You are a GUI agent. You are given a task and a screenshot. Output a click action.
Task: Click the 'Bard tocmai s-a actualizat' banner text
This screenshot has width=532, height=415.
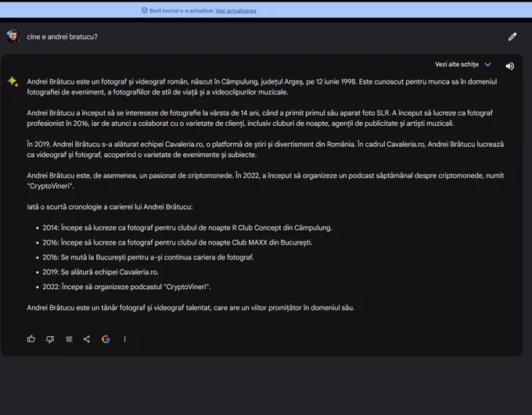(182, 10)
